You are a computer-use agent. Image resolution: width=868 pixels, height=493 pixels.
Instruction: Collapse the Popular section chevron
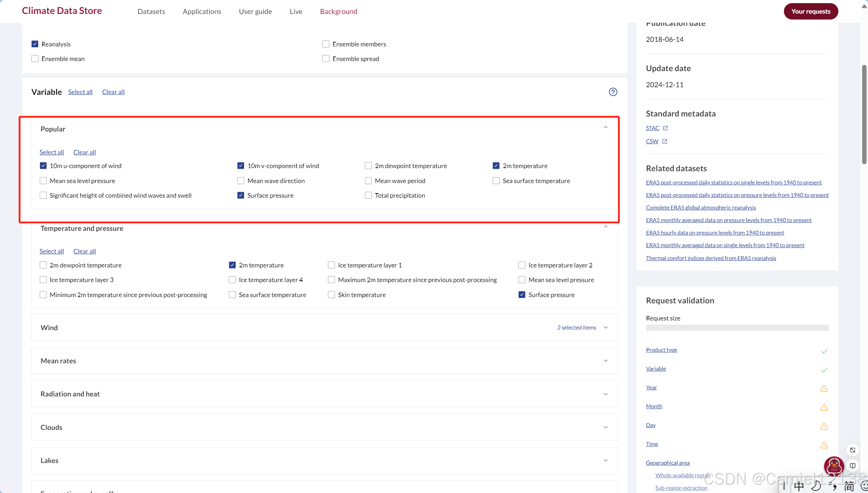pyautogui.click(x=606, y=128)
